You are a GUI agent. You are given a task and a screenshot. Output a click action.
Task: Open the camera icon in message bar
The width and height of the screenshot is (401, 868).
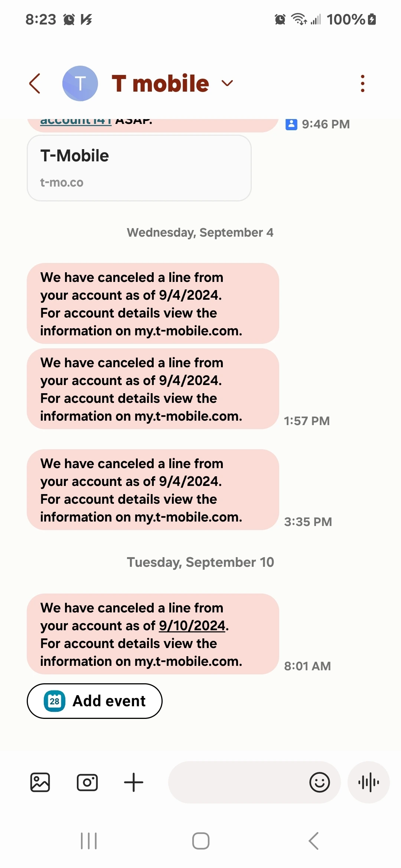point(87,782)
